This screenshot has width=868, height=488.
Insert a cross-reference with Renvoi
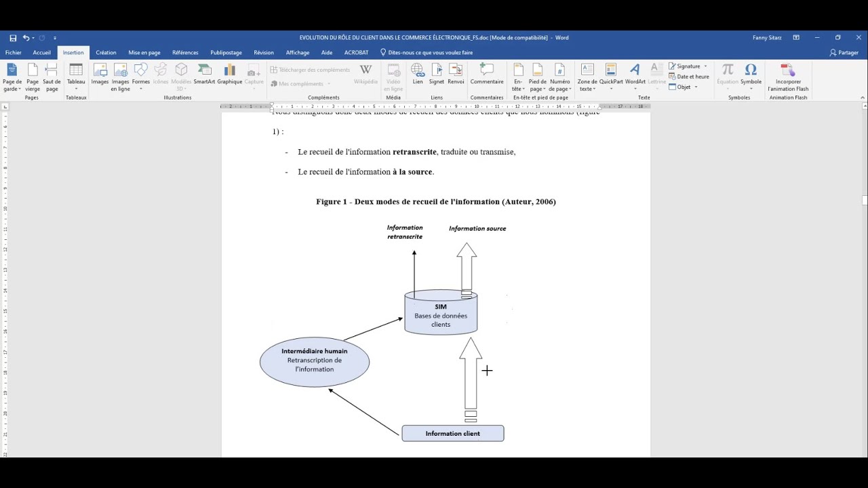(456, 75)
